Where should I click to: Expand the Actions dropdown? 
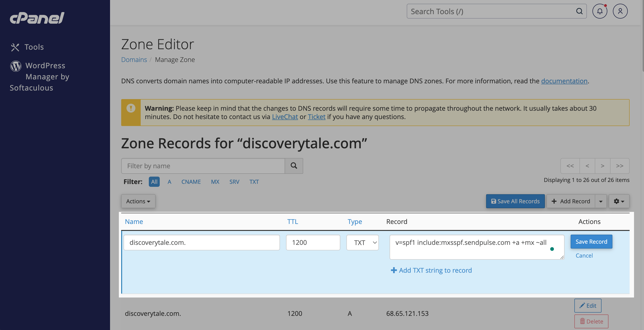(138, 201)
